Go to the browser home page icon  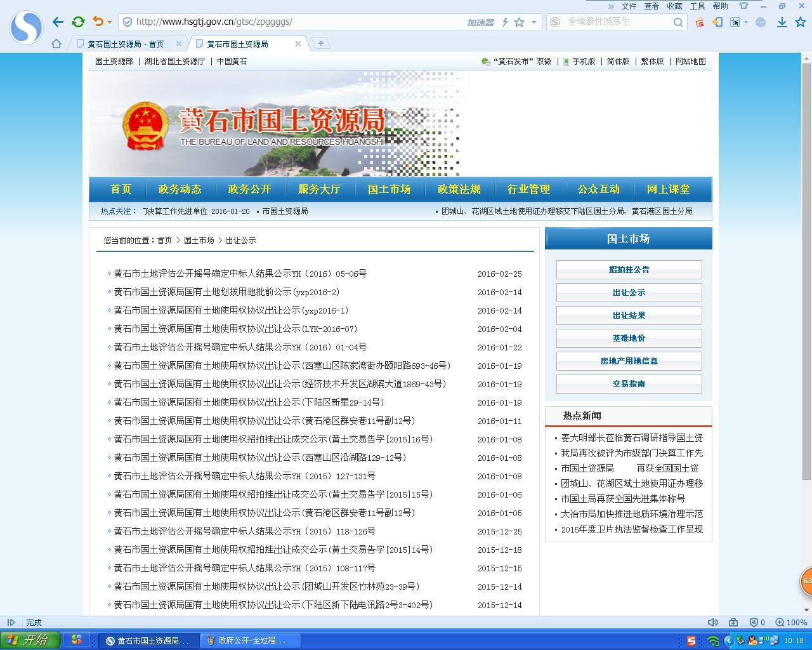coord(56,44)
